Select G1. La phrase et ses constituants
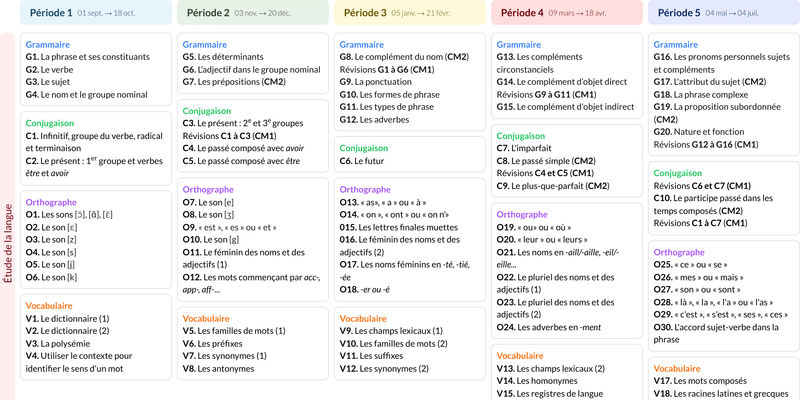800x400 pixels. point(88,57)
